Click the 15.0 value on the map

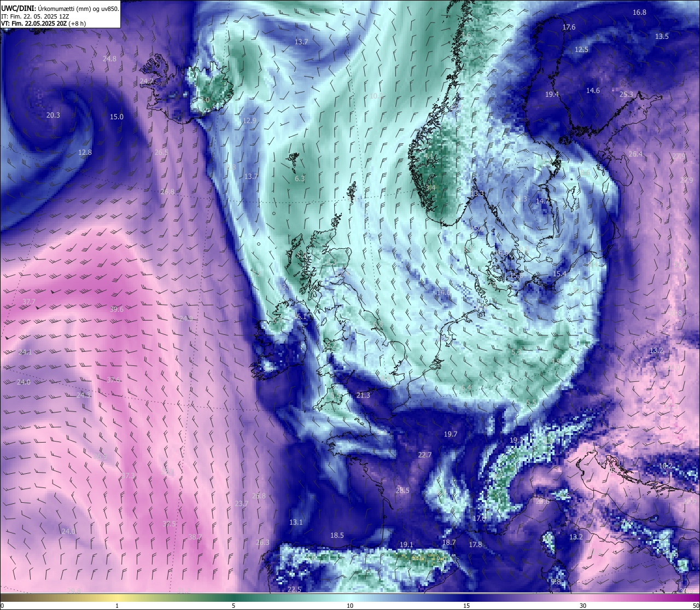pos(116,117)
